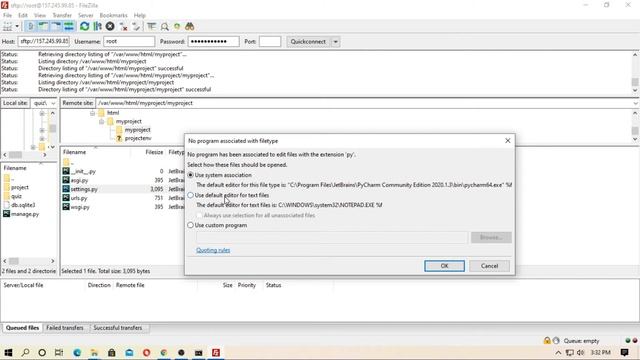Toggle synchronized browsing icon

(x=177, y=27)
